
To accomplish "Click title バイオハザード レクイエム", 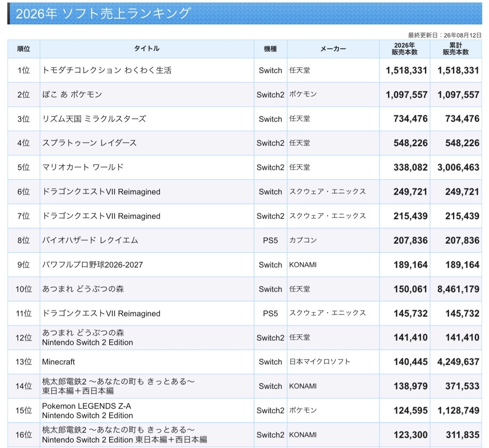I will (x=90, y=240).
